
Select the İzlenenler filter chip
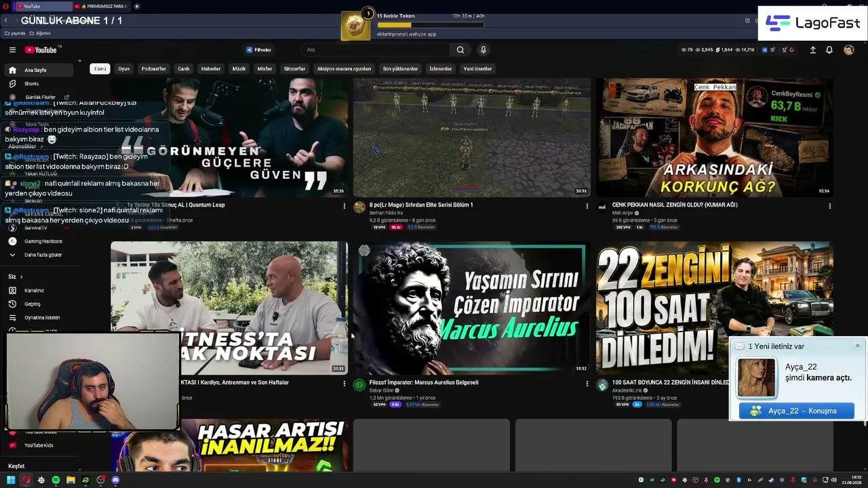441,68
